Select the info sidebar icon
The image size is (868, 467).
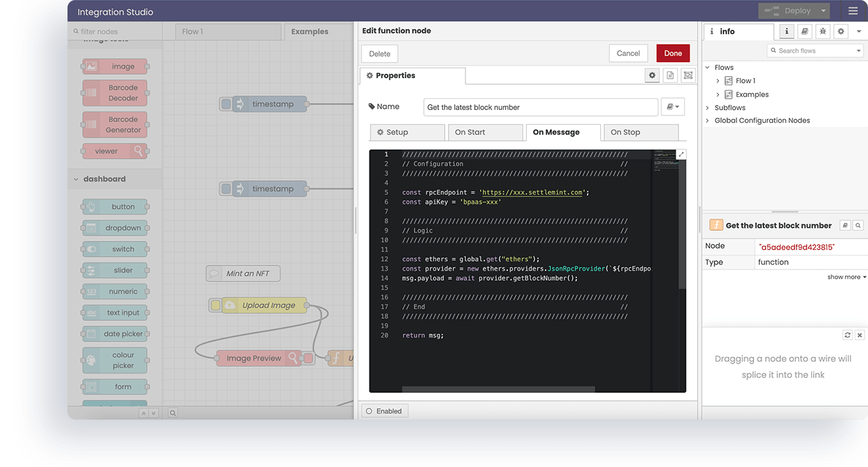pos(787,31)
